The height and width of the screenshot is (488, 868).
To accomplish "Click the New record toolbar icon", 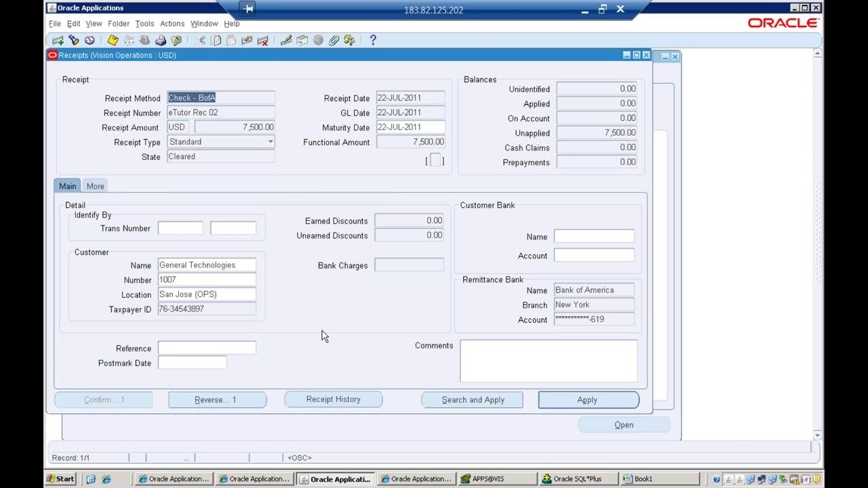I will (58, 41).
